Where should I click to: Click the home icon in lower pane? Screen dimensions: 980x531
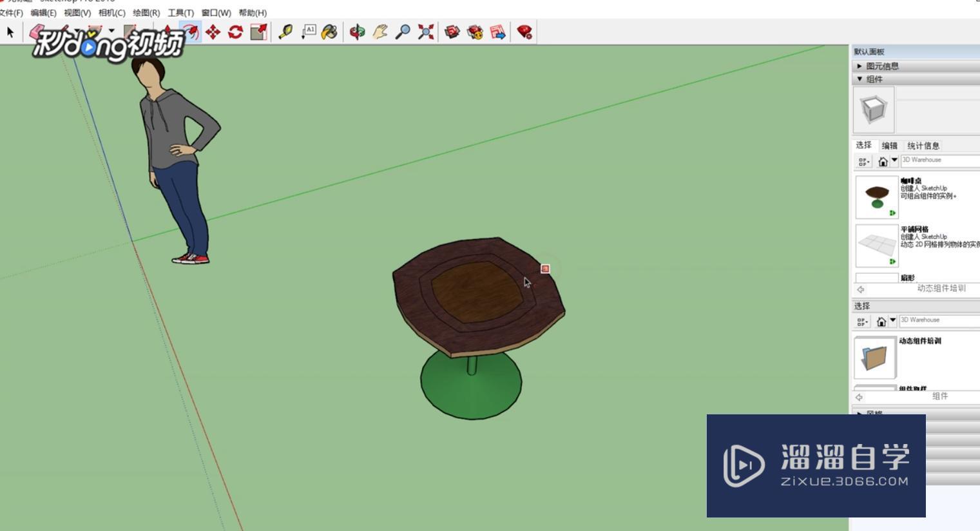881,321
